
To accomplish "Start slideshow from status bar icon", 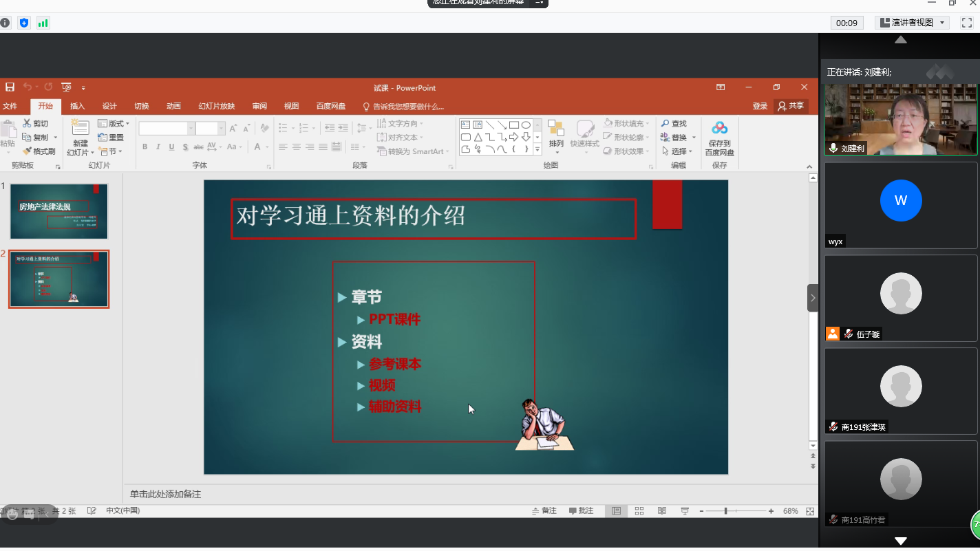I will 685,511.
